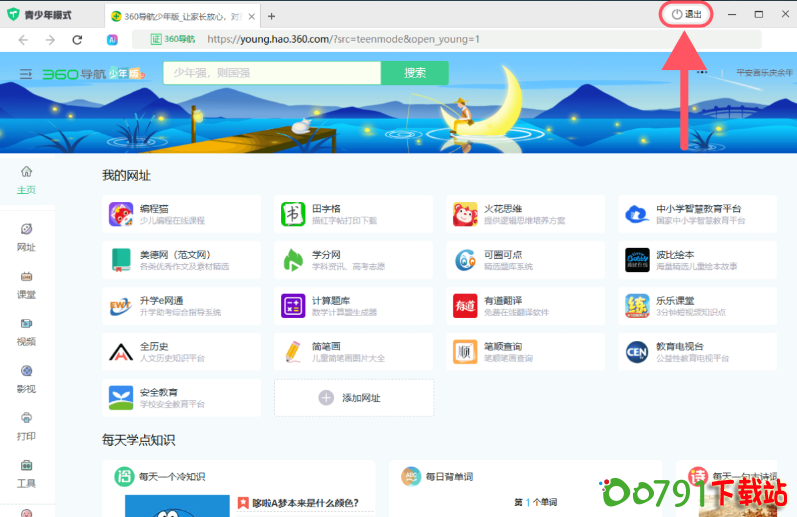This screenshot has height=517, width=797.
Task: Open the 视频 video sidebar icon
Action: [26, 331]
